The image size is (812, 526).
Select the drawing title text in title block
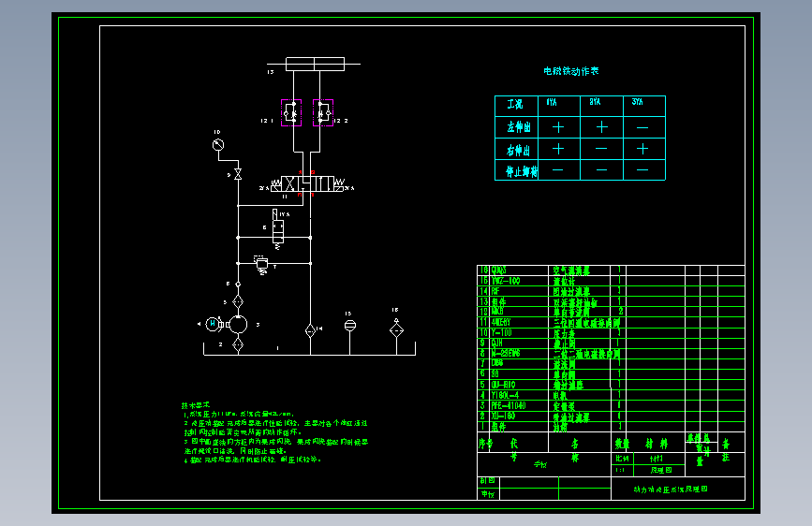pos(671,489)
